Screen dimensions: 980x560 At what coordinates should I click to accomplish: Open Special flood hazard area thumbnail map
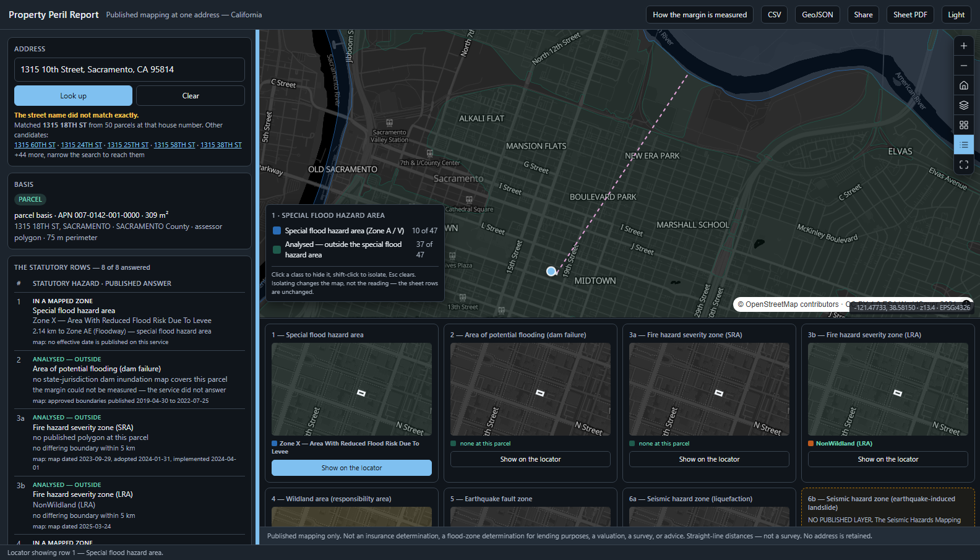pos(351,389)
